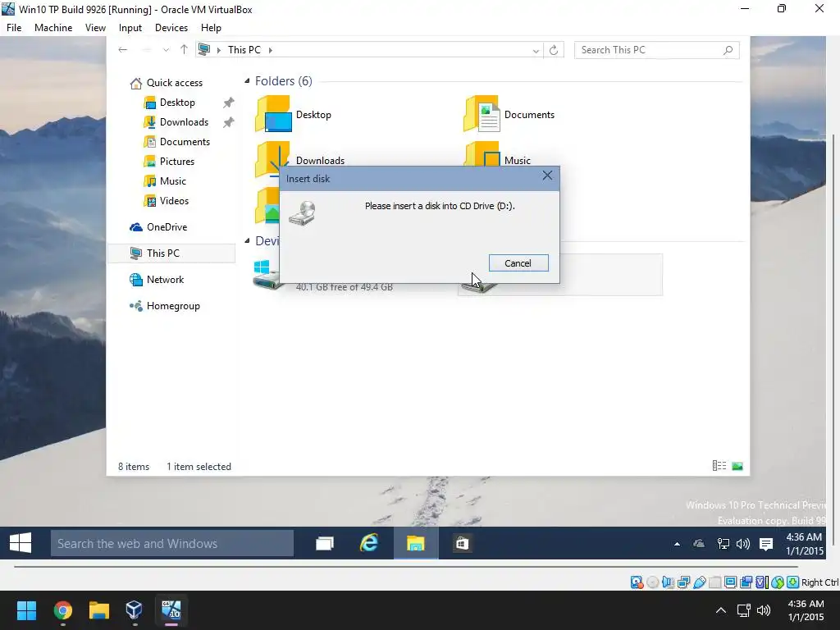Image resolution: width=840 pixels, height=630 pixels.
Task: Click the VirtualBox shared folders indicator
Action: [714, 582]
